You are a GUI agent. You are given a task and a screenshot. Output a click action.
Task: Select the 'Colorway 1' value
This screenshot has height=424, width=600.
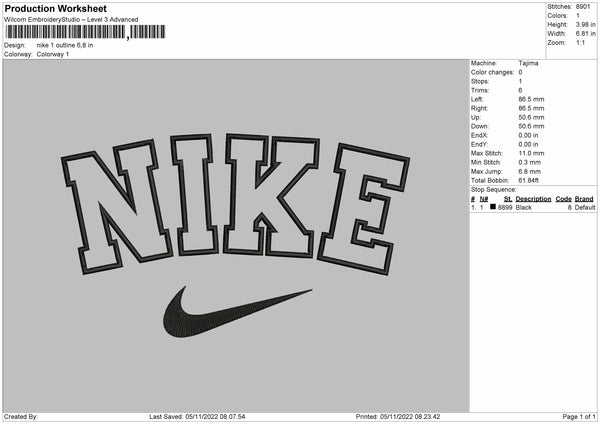click(53, 54)
